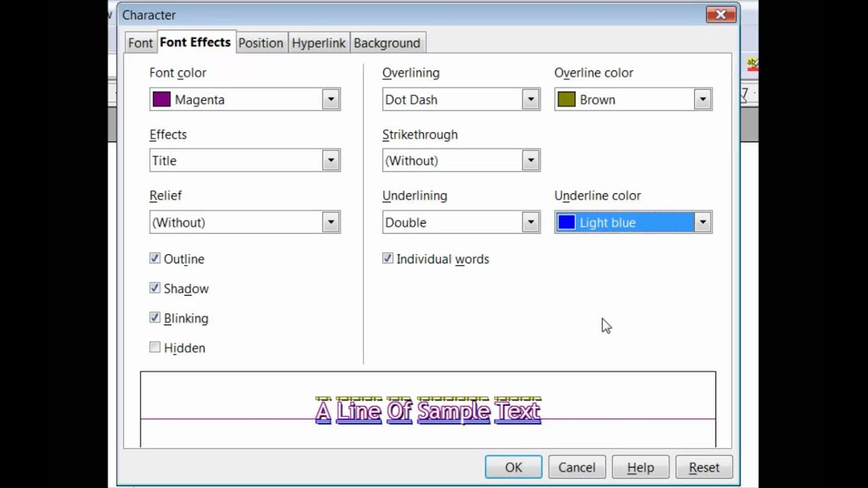Click the Magenta font color swatch

point(161,100)
